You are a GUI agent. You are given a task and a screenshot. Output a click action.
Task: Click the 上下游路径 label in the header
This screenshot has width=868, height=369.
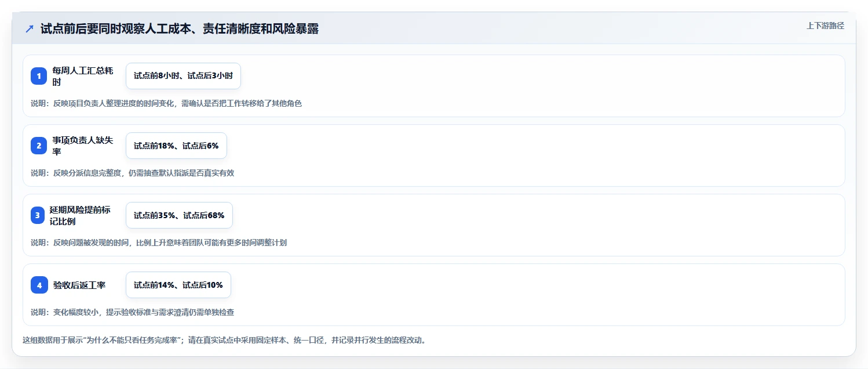point(825,26)
